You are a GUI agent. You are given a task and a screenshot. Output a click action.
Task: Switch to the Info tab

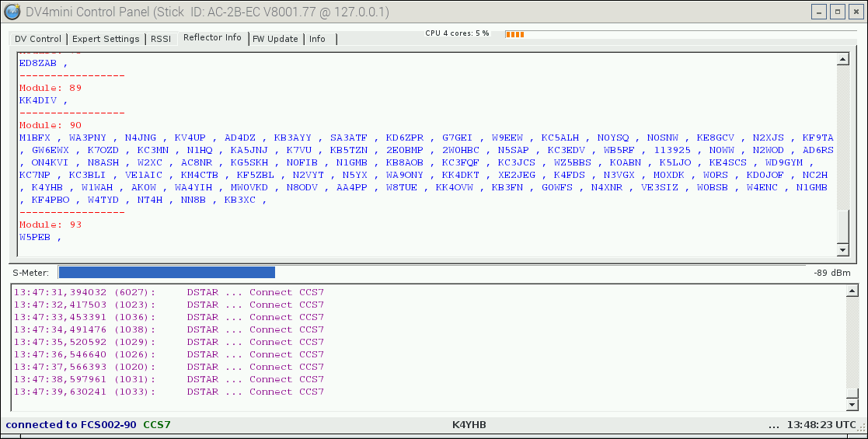(317, 39)
